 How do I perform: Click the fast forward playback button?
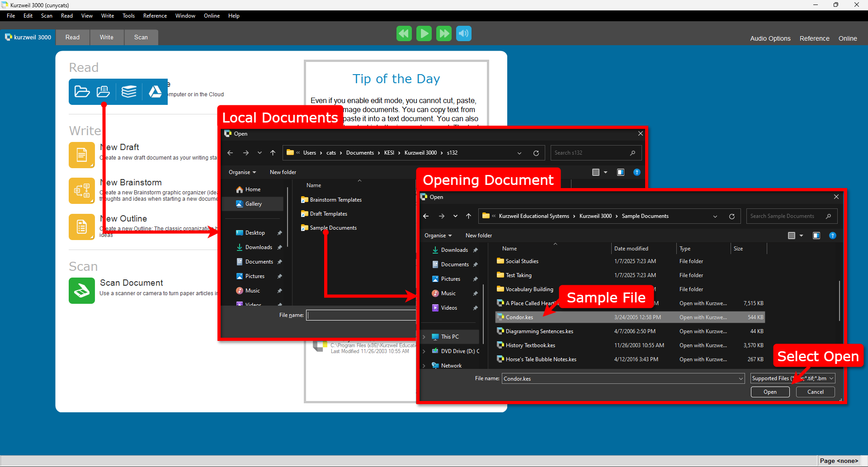[x=444, y=33]
